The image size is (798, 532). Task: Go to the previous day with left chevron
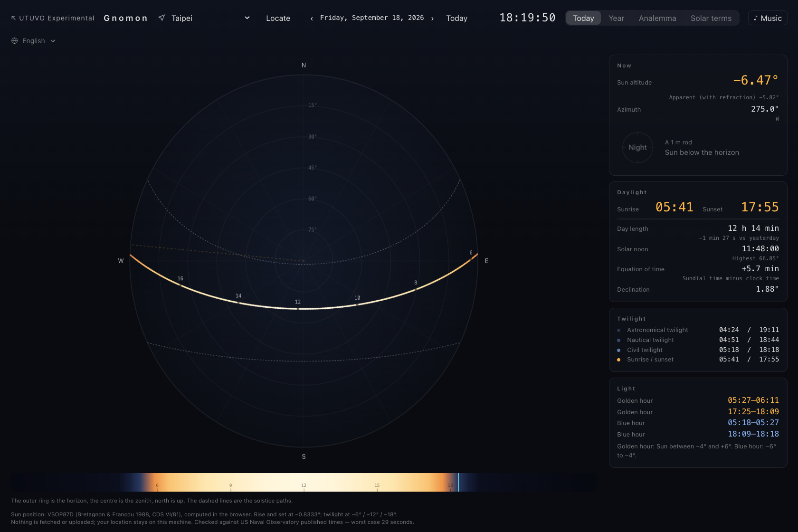point(312,19)
